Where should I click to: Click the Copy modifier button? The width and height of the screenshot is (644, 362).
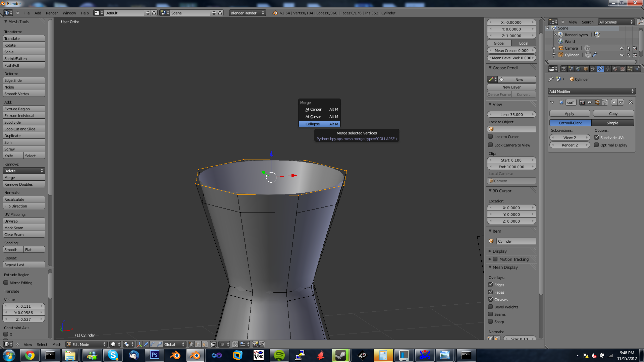(613, 113)
